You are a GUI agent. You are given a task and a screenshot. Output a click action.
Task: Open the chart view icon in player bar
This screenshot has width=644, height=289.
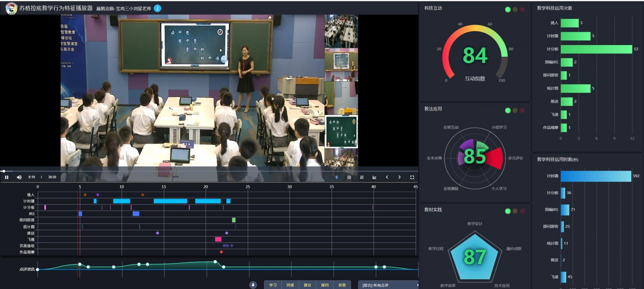click(x=374, y=177)
